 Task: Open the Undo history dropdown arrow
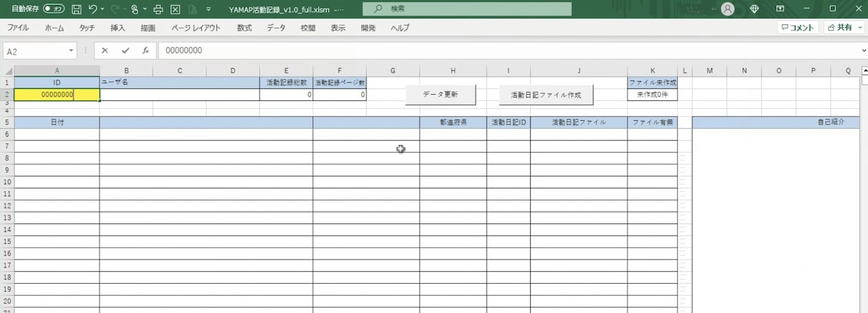pyautogui.click(x=103, y=9)
